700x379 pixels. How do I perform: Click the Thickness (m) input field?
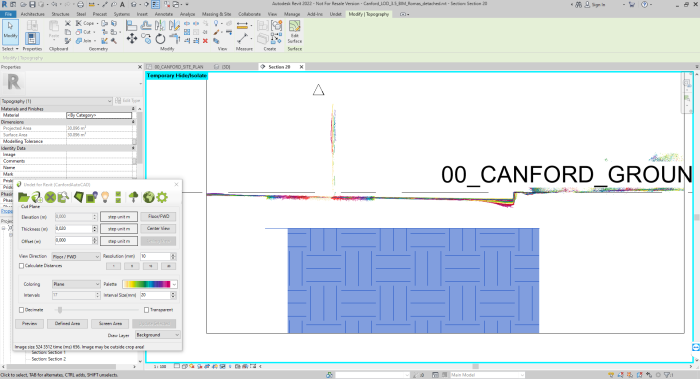tap(74, 229)
